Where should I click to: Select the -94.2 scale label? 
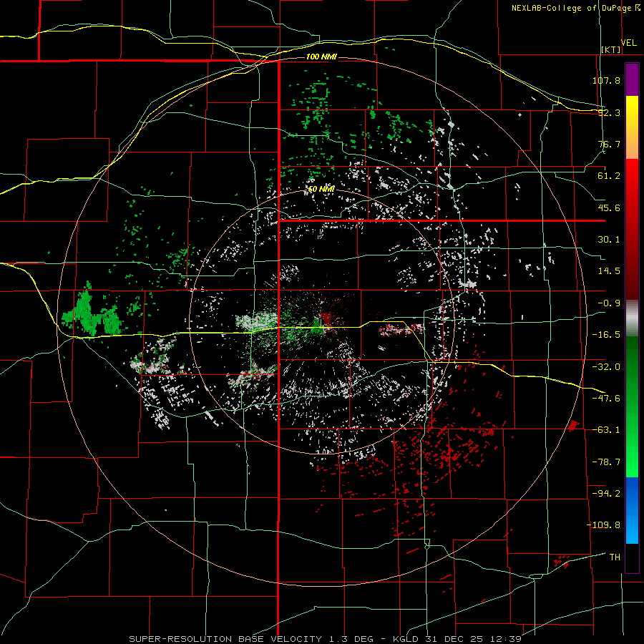click(x=606, y=494)
